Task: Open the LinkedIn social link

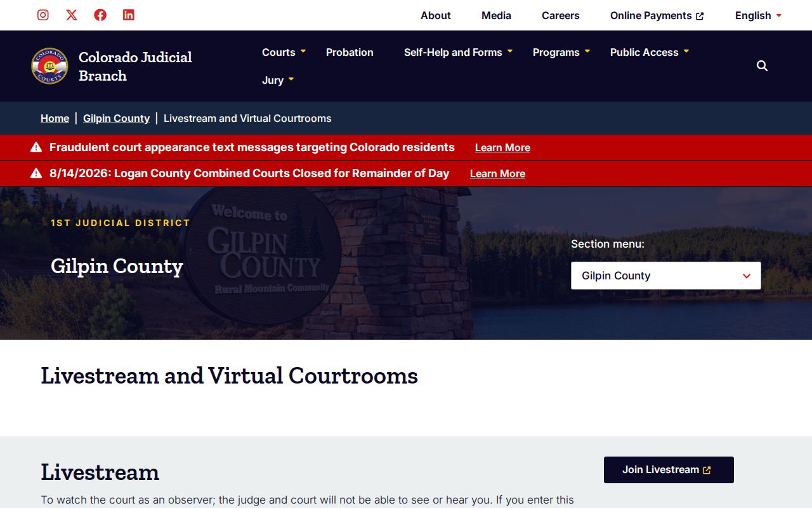Action: click(x=129, y=15)
